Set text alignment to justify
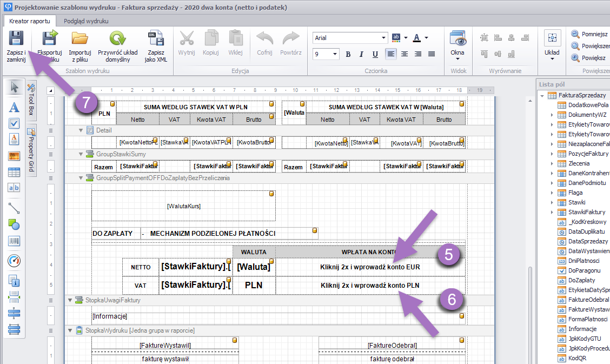Image resolution: width=610 pixels, height=364 pixels. click(x=432, y=54)
